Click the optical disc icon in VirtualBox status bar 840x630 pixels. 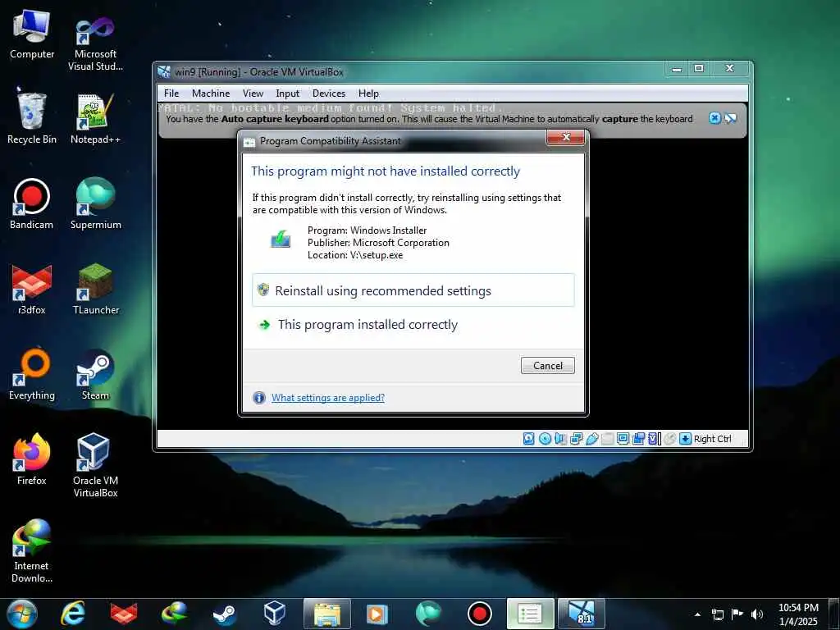[x=545, y=439]
